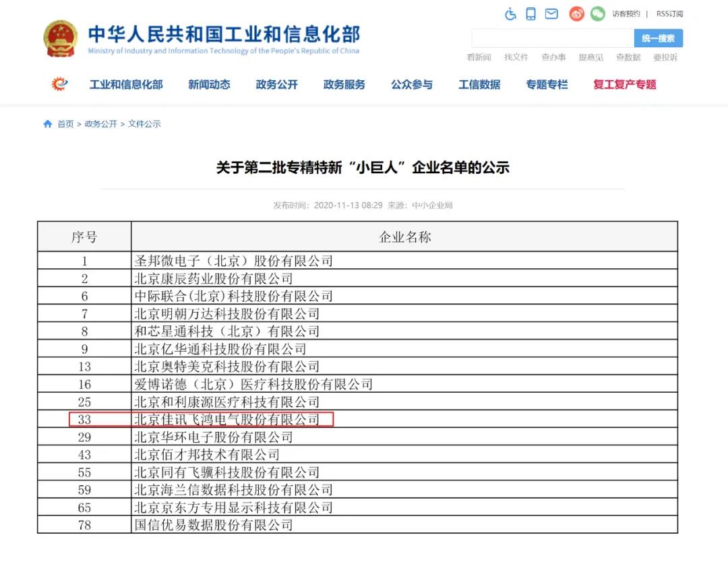Screen dimensions: 728x566
Task: Click 要投诉 quick link below search
Action: (665, 57)
